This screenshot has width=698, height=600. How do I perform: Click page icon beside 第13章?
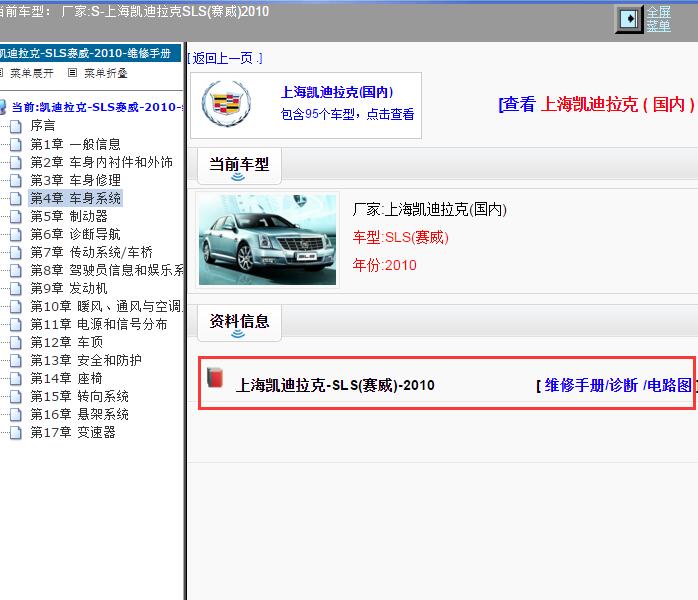(x=16, y=361)
